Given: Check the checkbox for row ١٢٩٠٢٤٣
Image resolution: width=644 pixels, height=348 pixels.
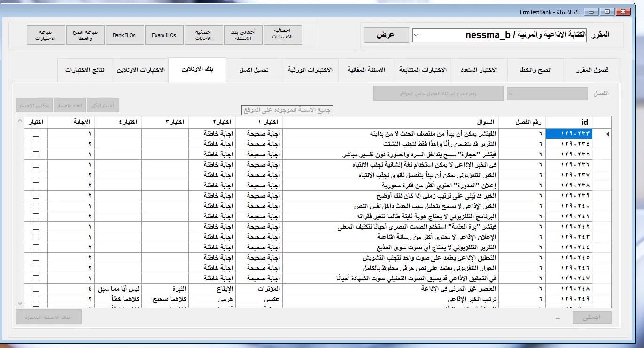Looking at the screenshot, I should point(36,237).
